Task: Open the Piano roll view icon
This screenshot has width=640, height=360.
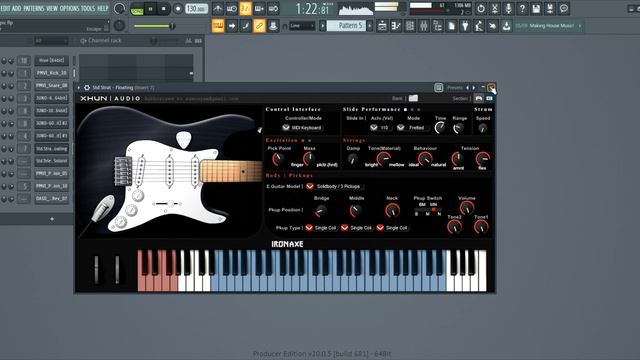Action: tap(396, 26)
